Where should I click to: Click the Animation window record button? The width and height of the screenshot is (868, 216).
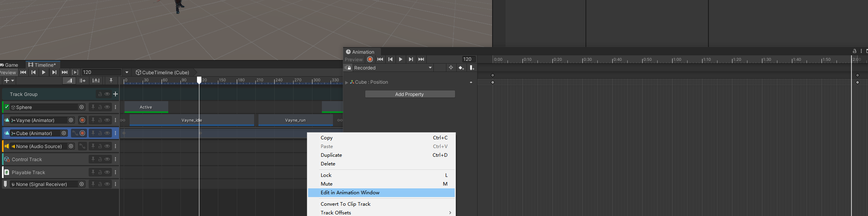(370, 59)
